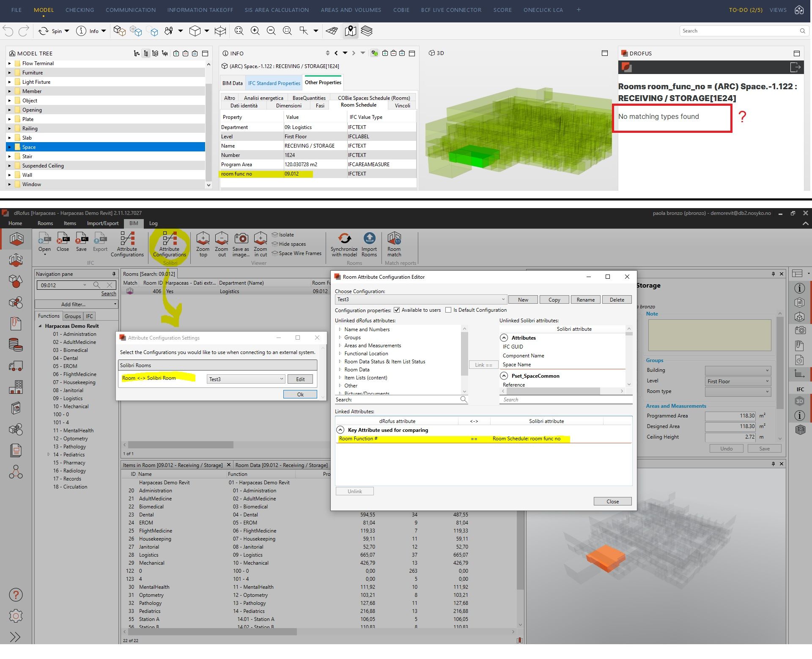
Task: Open the Room type dropdown
Action: 738,392
